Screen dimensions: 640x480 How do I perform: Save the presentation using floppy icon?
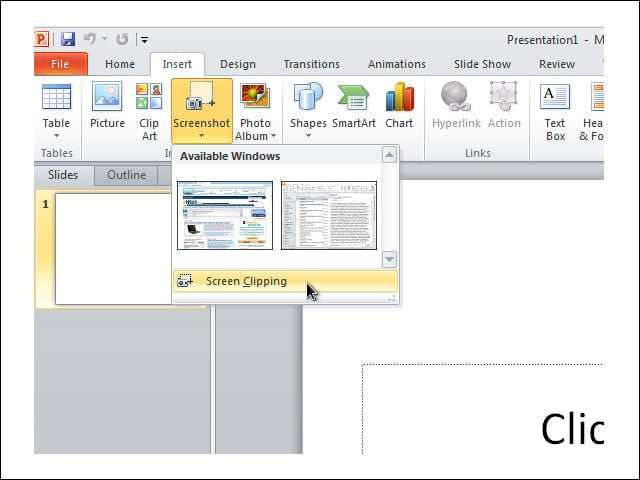pos(68,39)
